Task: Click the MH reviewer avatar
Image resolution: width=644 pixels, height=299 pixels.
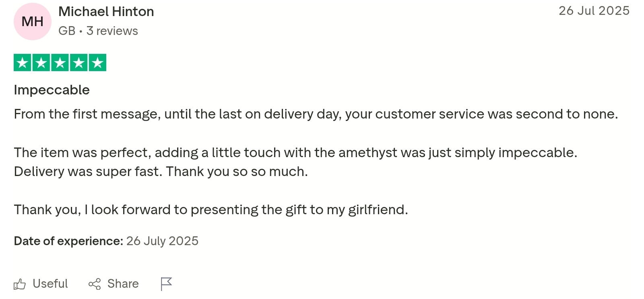Action: [x=33, y=22]
